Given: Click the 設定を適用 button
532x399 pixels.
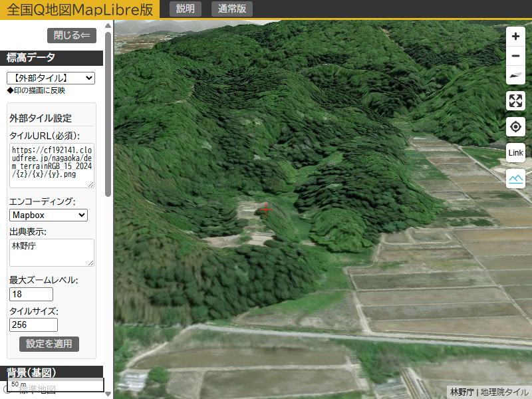Looking at the screenshot, I should click(x=49, y=344).
